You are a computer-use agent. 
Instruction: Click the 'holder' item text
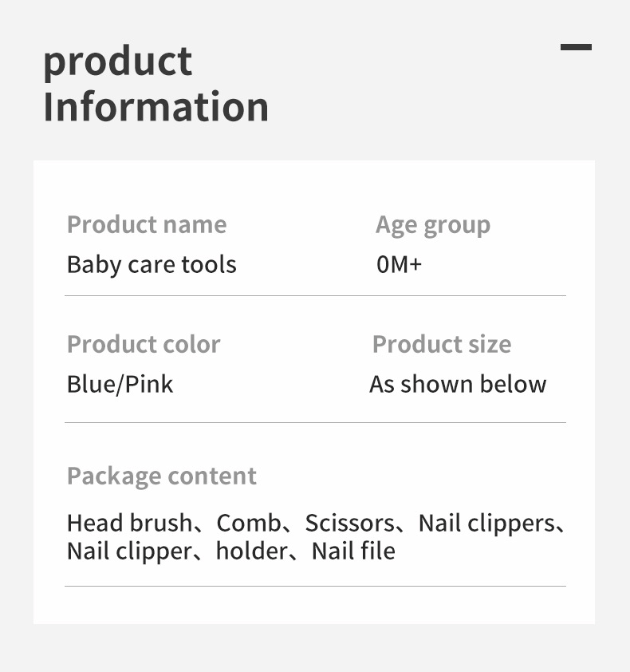pos(251,551)
